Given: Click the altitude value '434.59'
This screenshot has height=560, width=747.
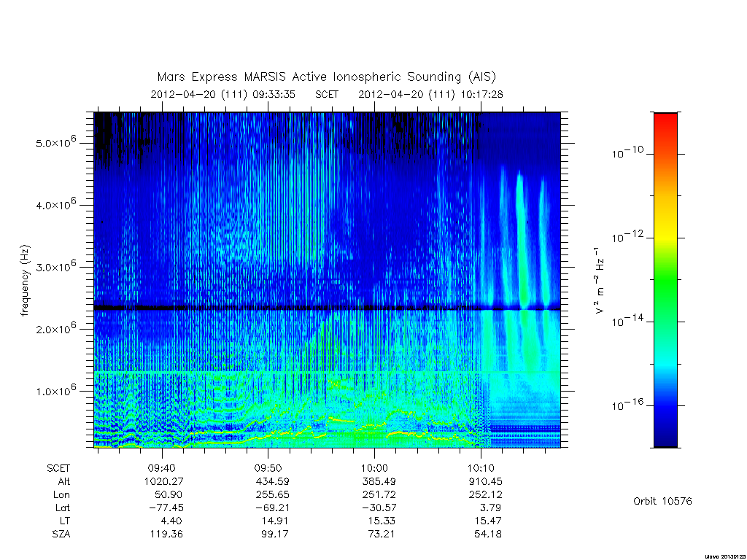Looking at the screenshot, I should (272, 481).
